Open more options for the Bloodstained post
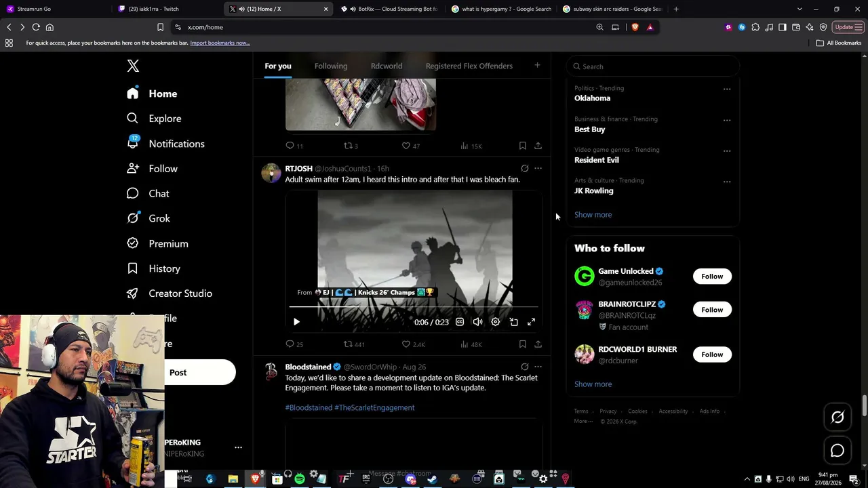868x488 pixels. tap(538, 367)
